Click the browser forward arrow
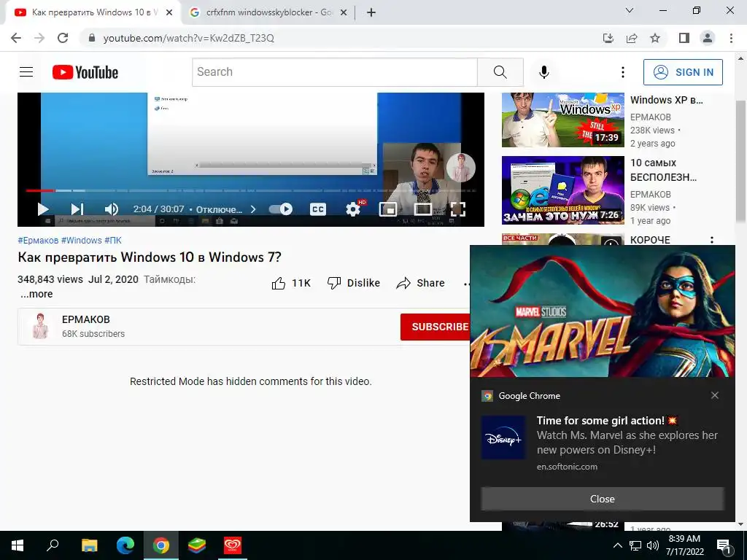 click(39, 38)
